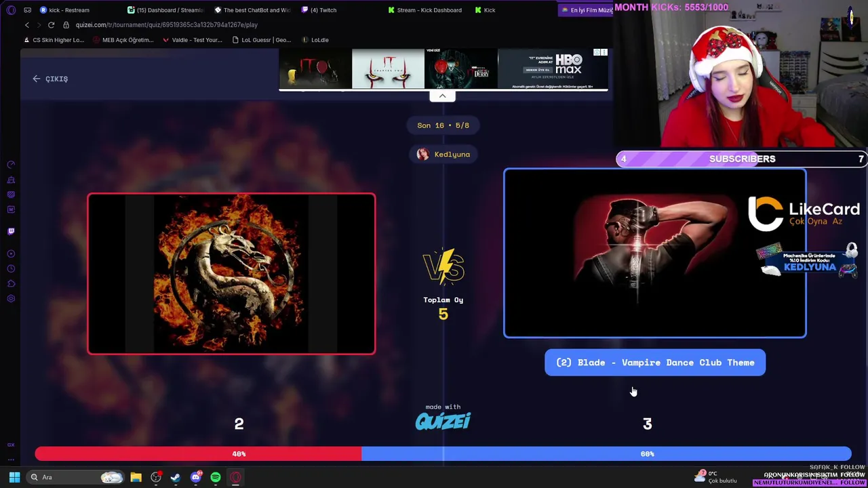Select the Blade movie image

tap(655, 253)
